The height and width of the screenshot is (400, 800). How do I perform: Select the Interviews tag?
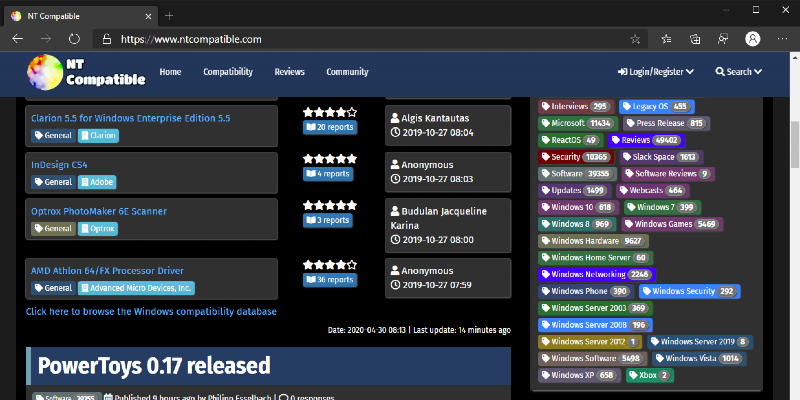click(x=576, y=107)
